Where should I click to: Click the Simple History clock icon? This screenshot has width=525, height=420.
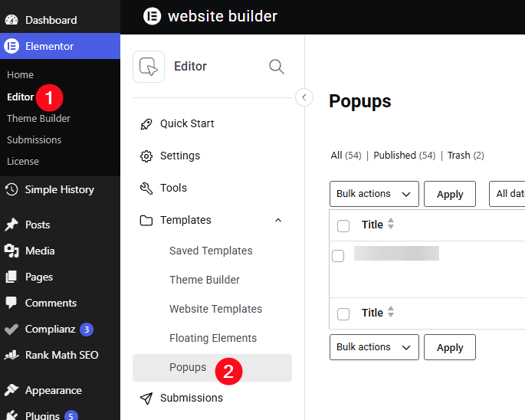(x=11, y=189)
